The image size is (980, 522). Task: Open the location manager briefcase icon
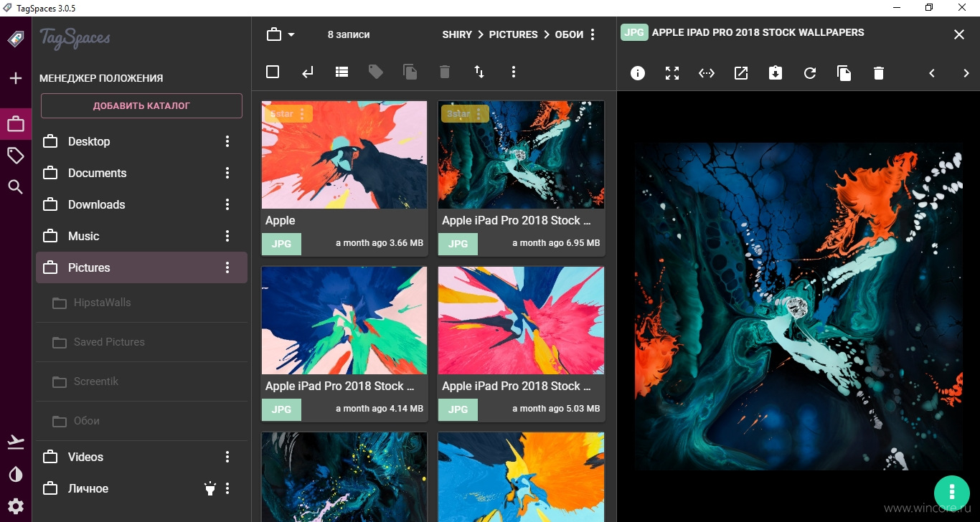click(x=15, y=125)
